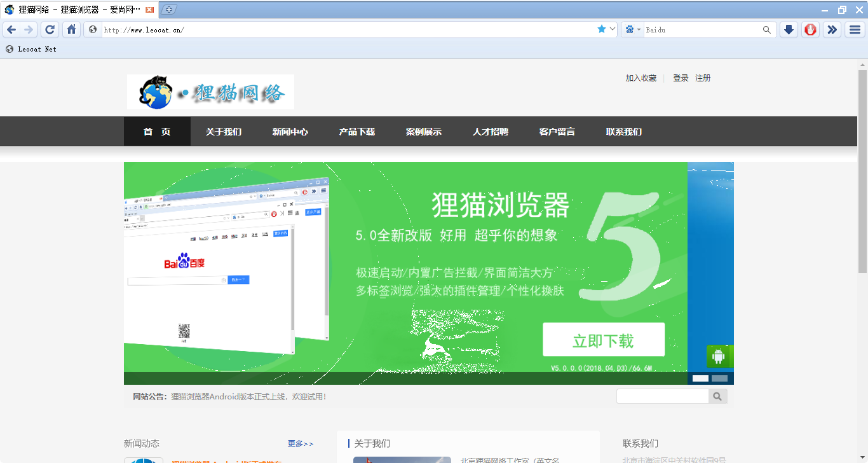The width and height of the screenshot is (868, 463).
Task: Click the Baidu paw search engine icon
Action: (630, 30)
